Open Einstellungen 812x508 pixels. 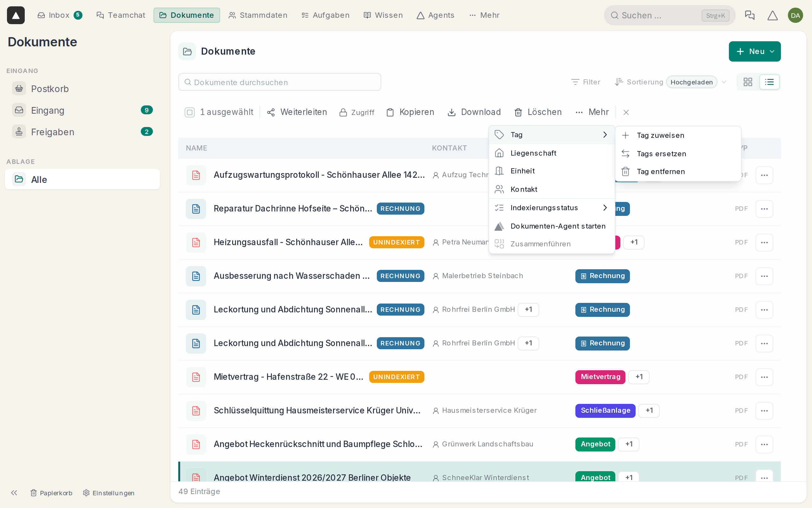pos(109,493)
